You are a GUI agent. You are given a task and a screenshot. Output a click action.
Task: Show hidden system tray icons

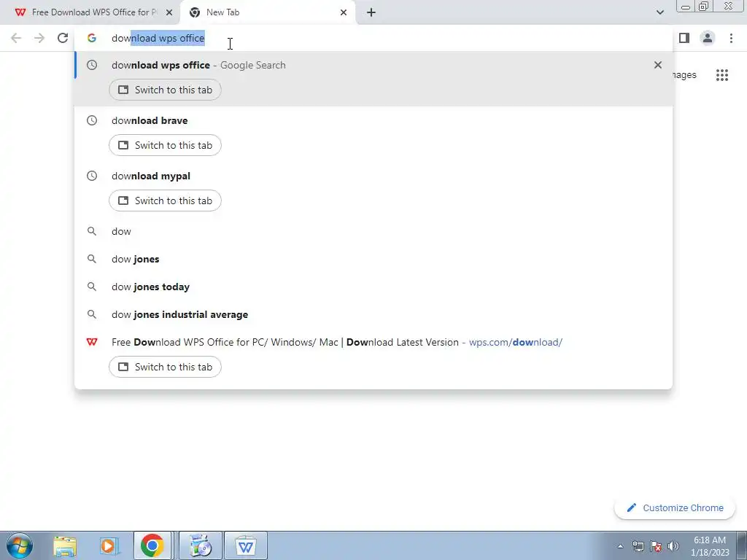click(620, 546)
